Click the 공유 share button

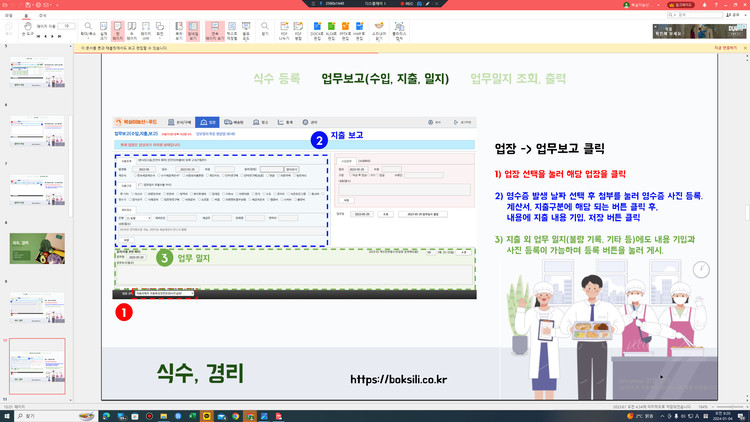click(732, 15)
